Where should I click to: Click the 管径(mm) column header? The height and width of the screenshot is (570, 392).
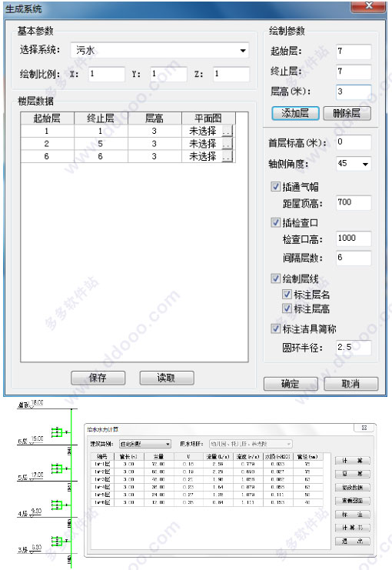click(307, 457)
